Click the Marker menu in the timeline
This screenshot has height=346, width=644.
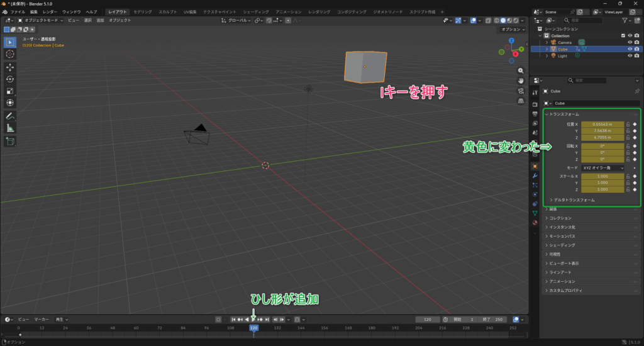pyautogui.click(x=42, y=319)
